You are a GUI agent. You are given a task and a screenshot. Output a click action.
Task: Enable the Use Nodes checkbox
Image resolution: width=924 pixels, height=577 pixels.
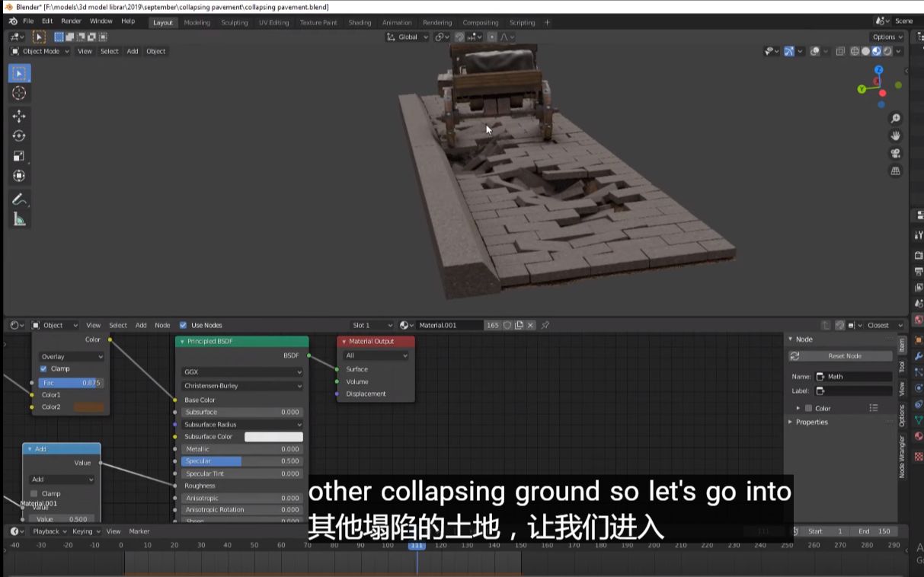click(x=184, y=324)
